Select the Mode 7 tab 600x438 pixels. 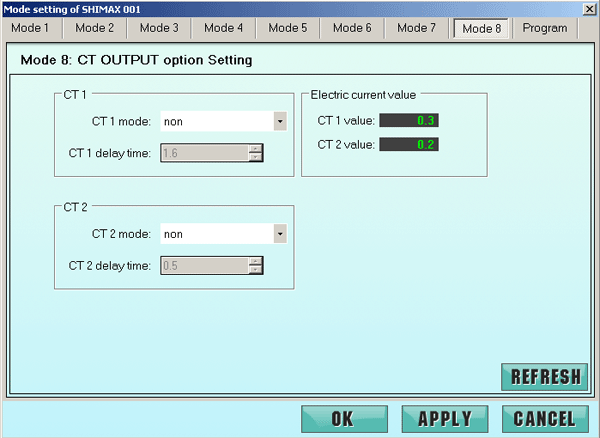pyautogui.click(x=416, y=28)
